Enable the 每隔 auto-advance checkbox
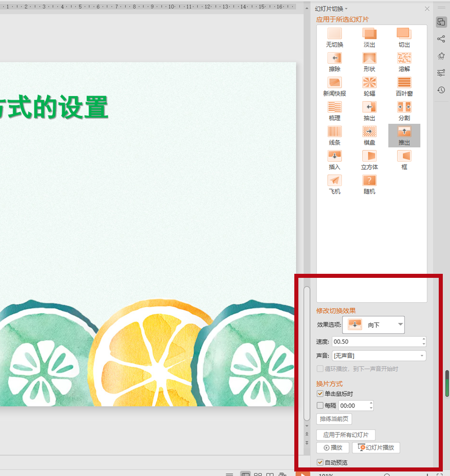Viewport: 450px width, 476px height. 320,405
